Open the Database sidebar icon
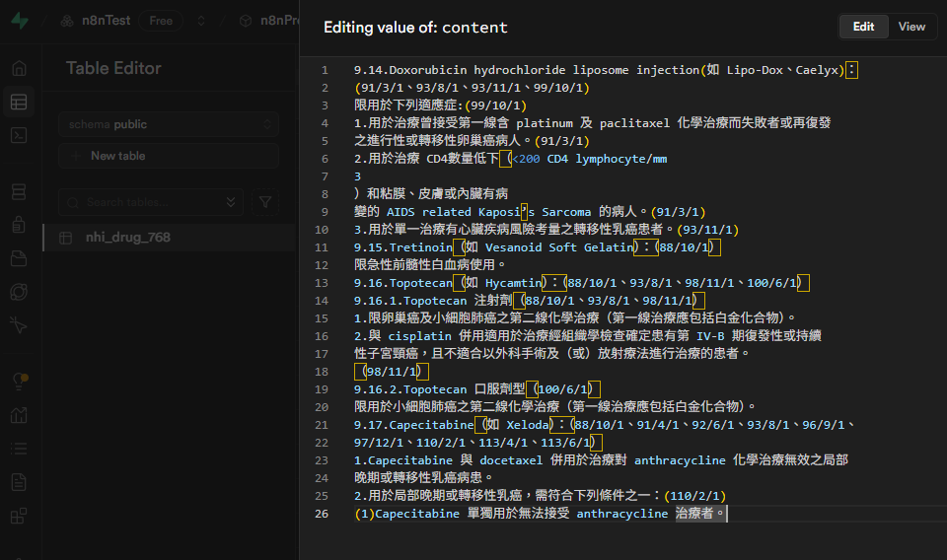 (x=19, y=190)
